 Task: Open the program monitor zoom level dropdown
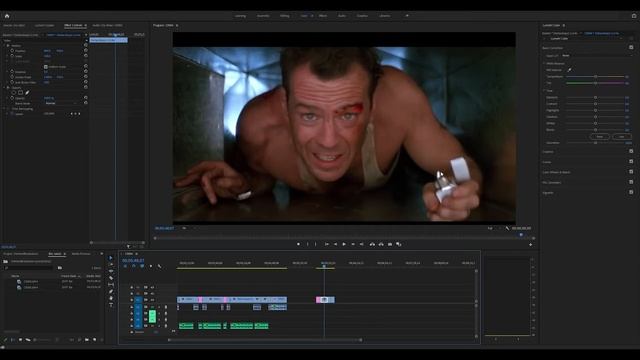pos(189,228)
